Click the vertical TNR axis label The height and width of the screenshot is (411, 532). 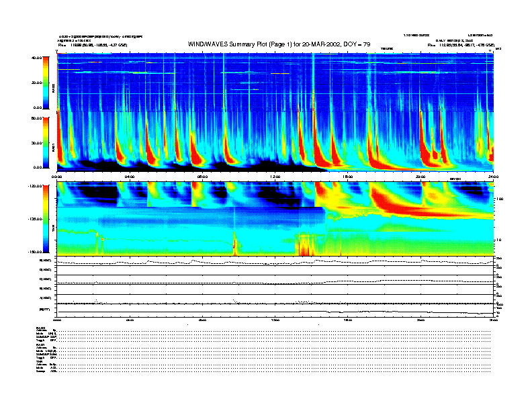53,230
